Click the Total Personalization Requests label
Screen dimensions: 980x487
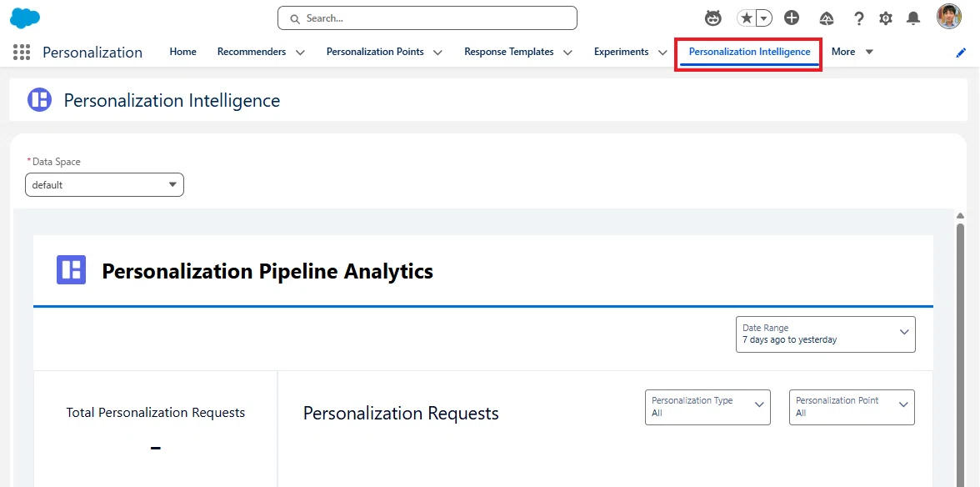point(156,413)
